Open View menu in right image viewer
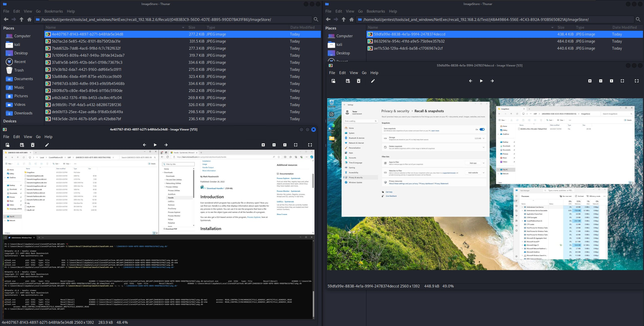The width and height of the screenshot is (644, 326). tap(353, 73)
